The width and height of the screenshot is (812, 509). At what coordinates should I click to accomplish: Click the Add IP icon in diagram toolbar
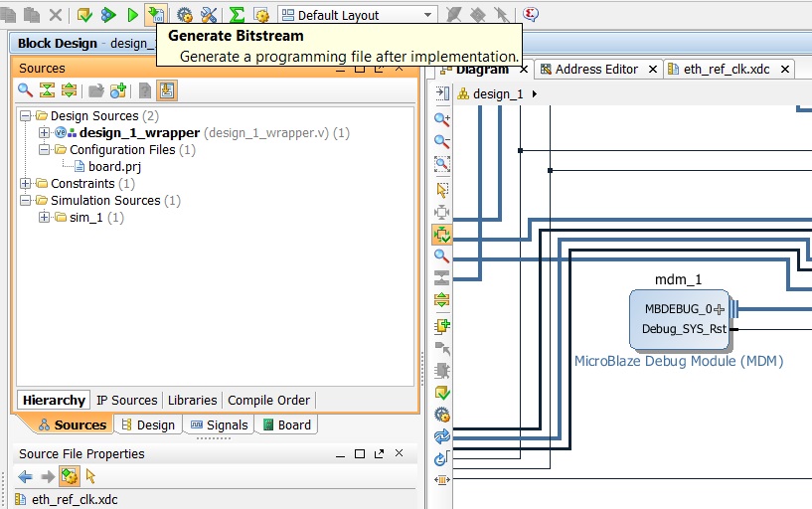[441, 325]
